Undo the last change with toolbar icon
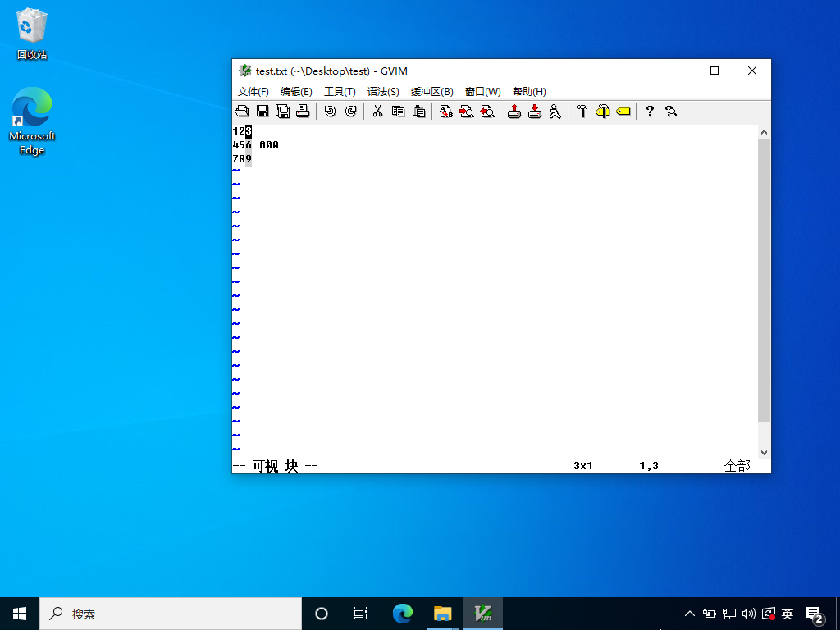 tap(330, 112)
